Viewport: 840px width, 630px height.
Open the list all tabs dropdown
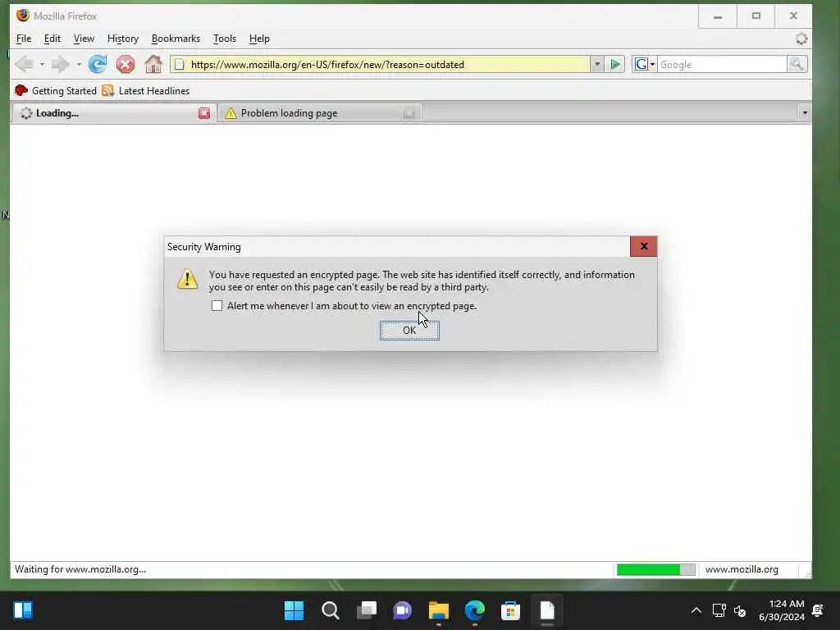click(x=804, y=112)
